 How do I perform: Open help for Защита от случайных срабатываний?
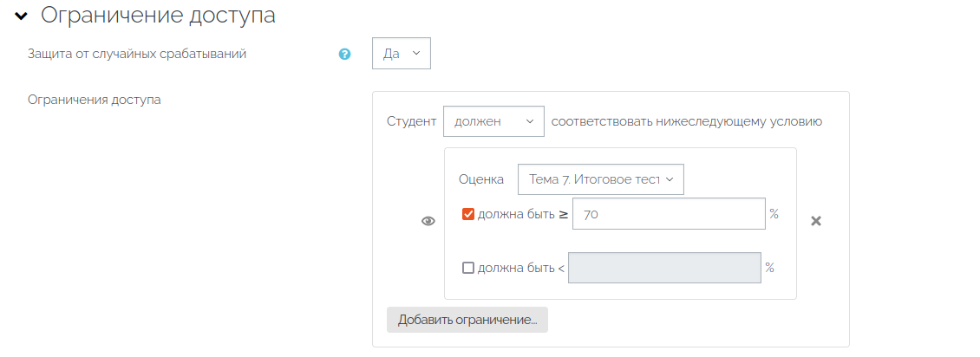click(x=344, y=55)
